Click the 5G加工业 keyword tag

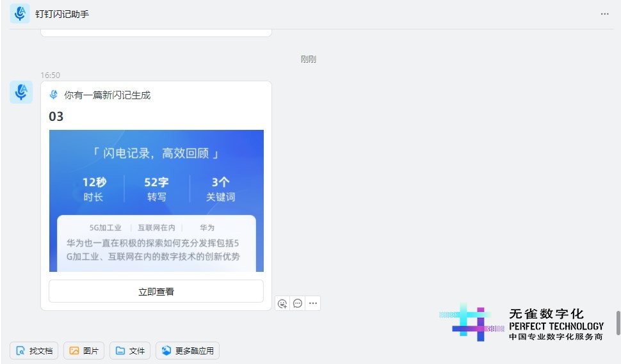(x=105, y=228)
